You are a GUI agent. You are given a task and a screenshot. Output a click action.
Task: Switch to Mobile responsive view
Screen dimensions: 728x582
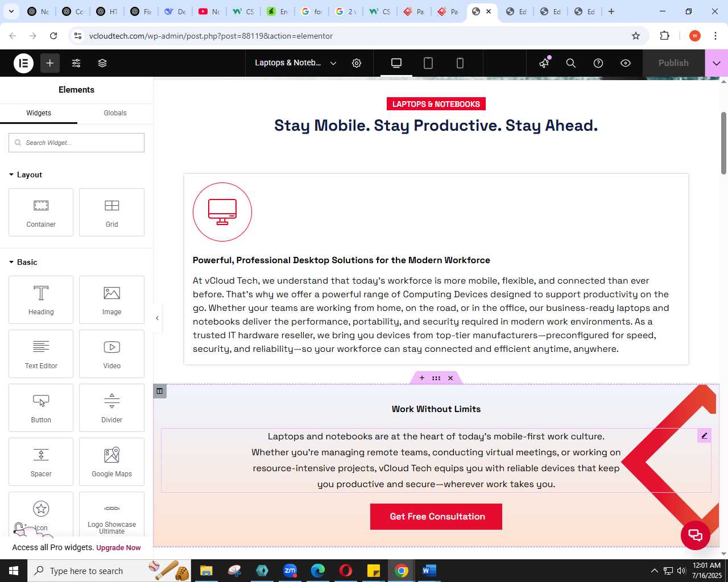(x=460, y=63)
